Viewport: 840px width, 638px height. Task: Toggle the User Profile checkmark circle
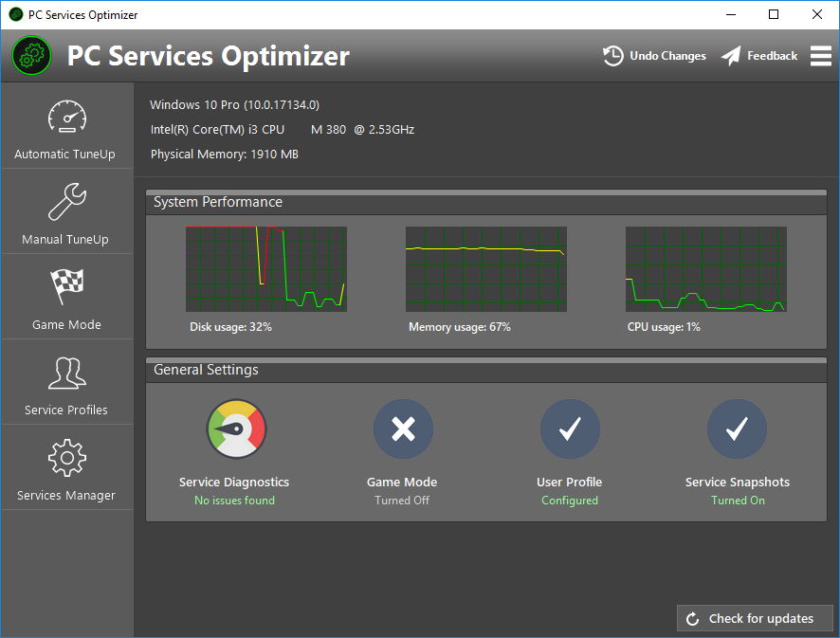click(570, 428)
